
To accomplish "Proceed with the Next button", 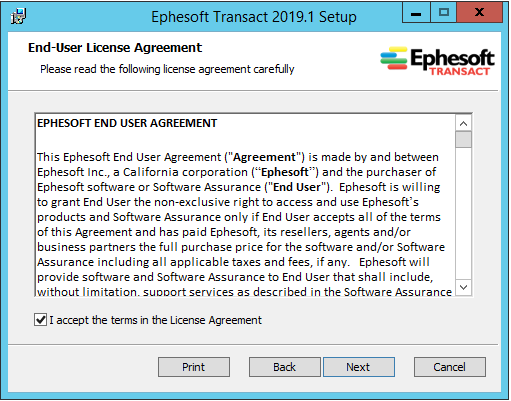I will [358, 367].
